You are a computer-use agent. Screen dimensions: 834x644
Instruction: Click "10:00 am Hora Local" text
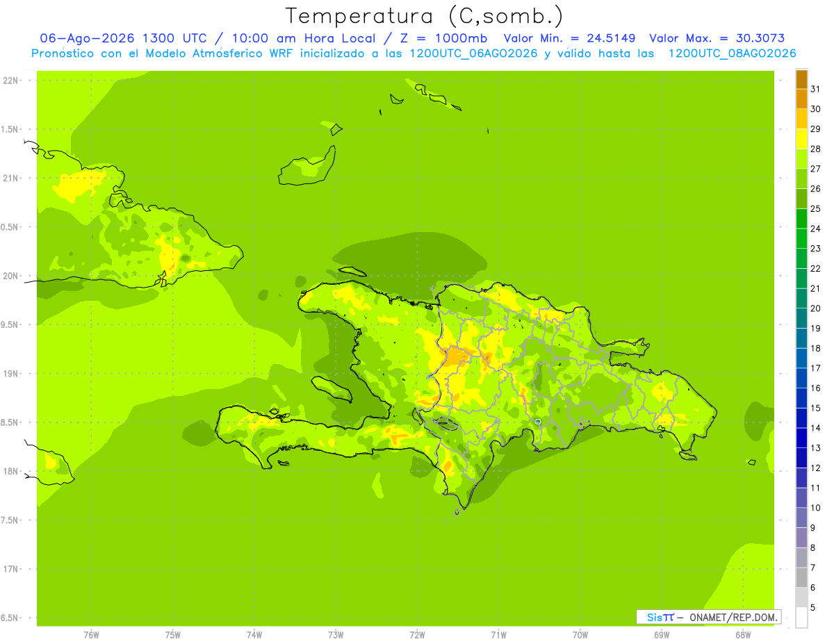point(303,38)
